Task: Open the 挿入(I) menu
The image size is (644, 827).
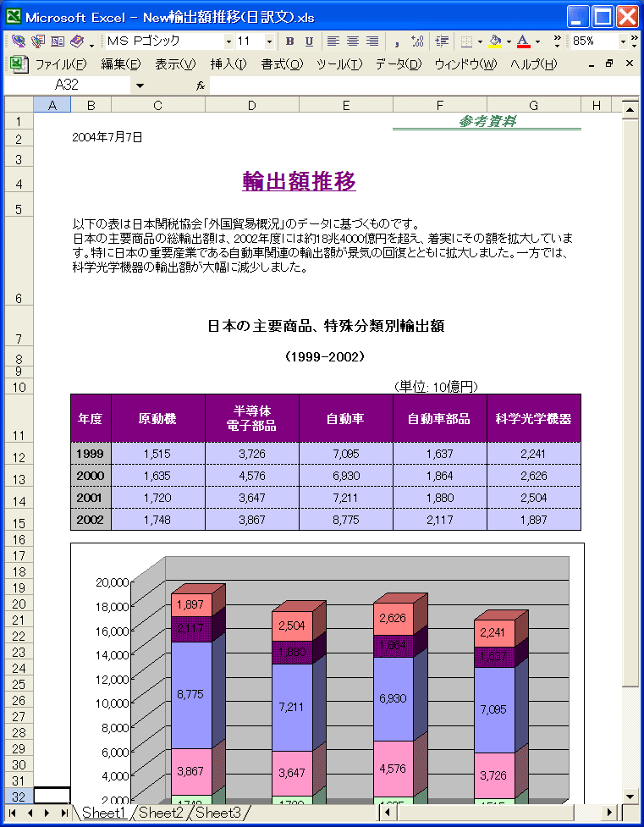Action: (x=228, y=64)
